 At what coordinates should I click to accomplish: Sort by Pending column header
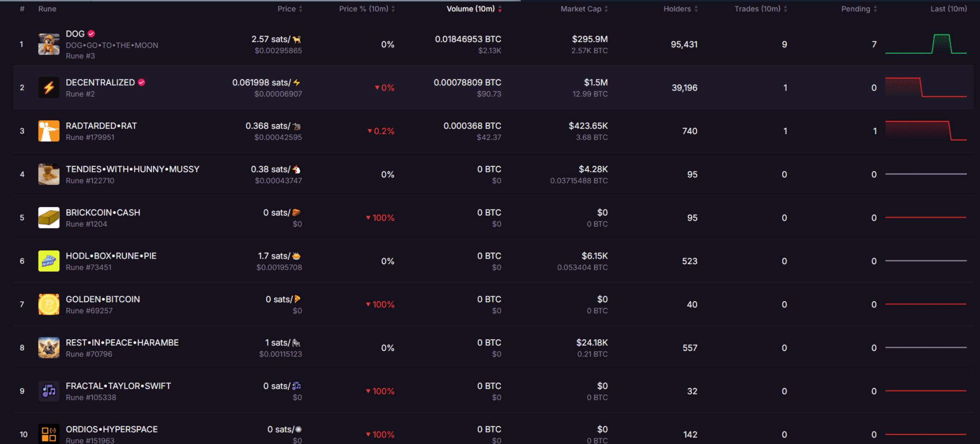[x=859, y=9]
